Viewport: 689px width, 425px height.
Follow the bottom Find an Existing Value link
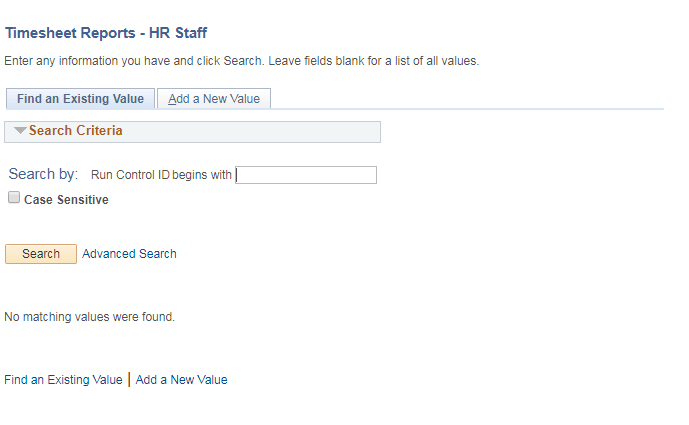coord(63,380)
